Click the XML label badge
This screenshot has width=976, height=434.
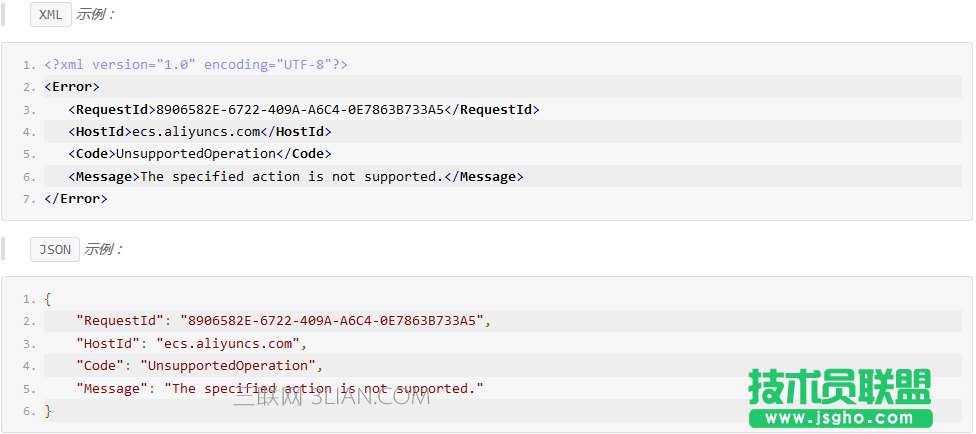point(50,15)
